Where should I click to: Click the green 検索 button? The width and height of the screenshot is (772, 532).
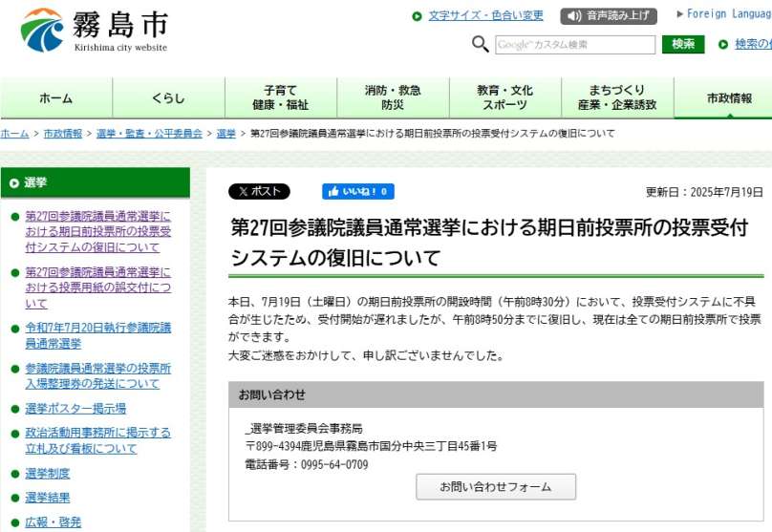point(683,44)
